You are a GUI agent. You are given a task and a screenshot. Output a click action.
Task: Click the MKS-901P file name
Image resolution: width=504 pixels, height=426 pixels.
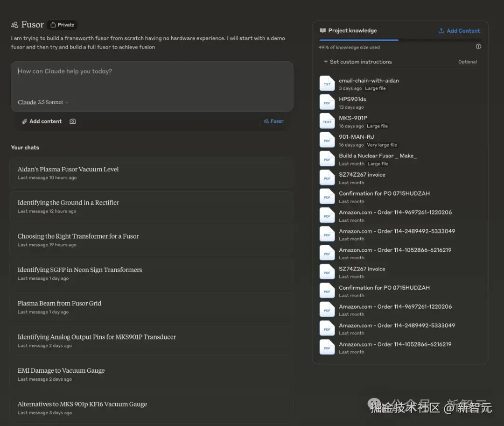coord(353,118)
